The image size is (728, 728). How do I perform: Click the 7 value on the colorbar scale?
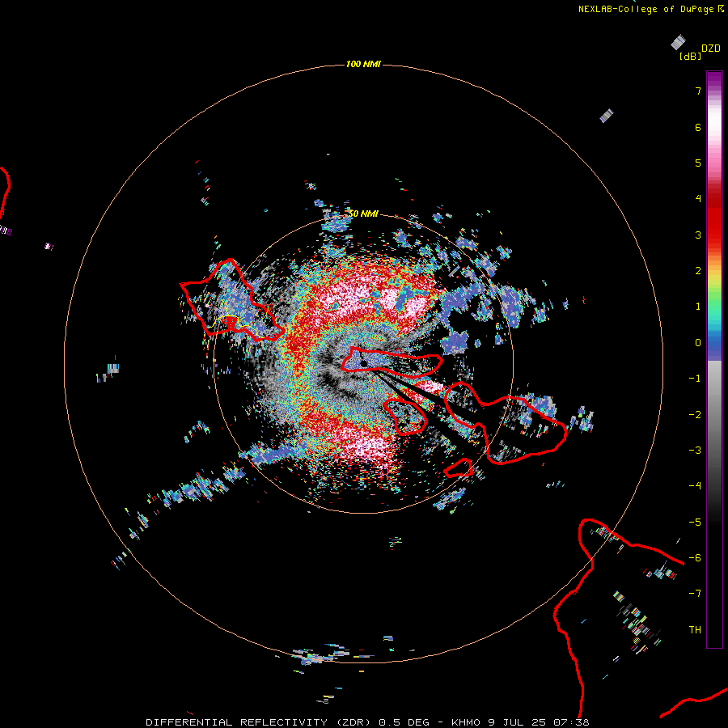[698, 91]
